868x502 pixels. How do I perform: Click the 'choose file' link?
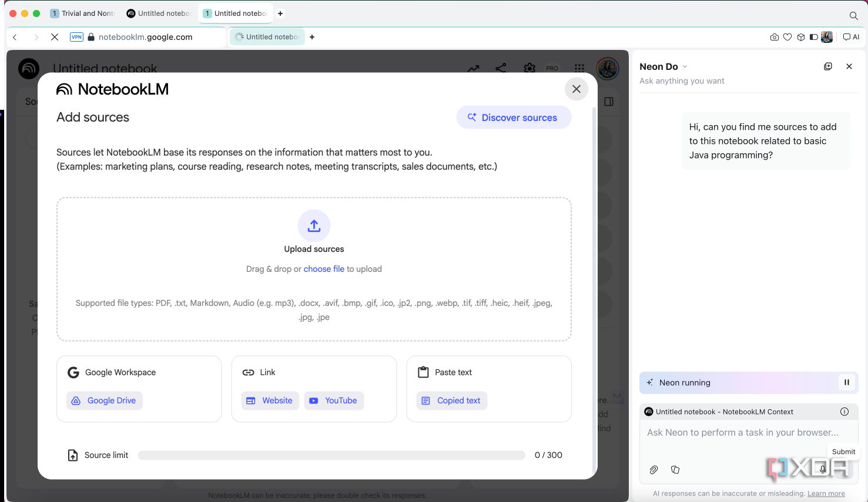(324, 269)
